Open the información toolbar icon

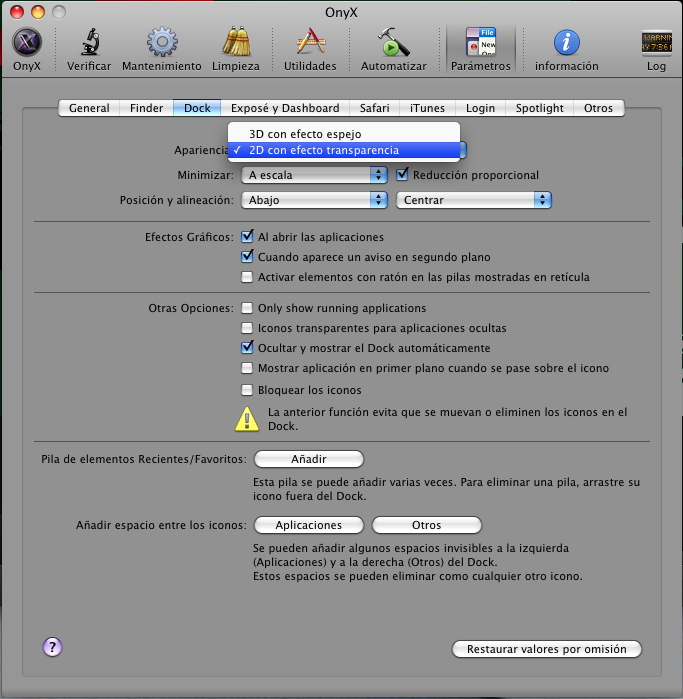tap(567, 49)
